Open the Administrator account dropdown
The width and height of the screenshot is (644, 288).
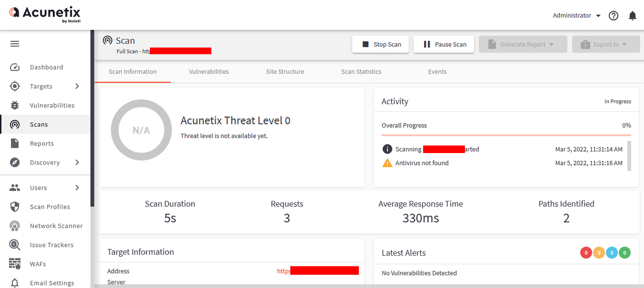pos(577,16)
